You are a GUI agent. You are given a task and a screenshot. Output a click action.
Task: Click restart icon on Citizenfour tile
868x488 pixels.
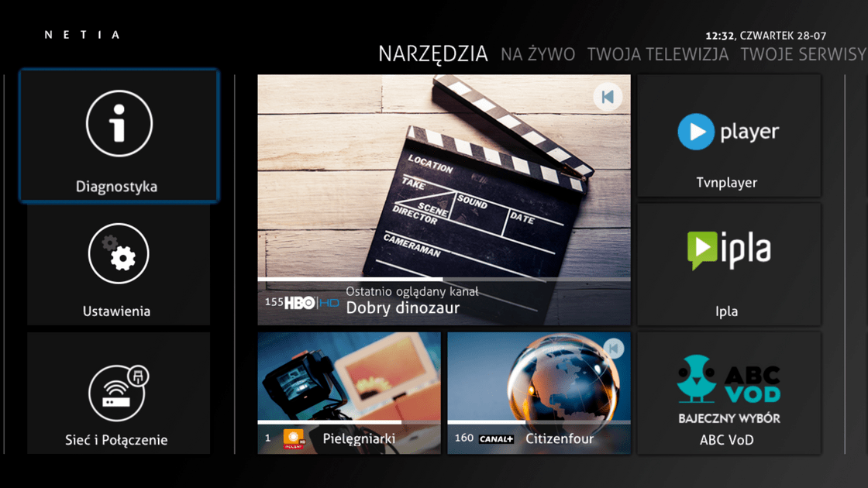tap(613, 349)
